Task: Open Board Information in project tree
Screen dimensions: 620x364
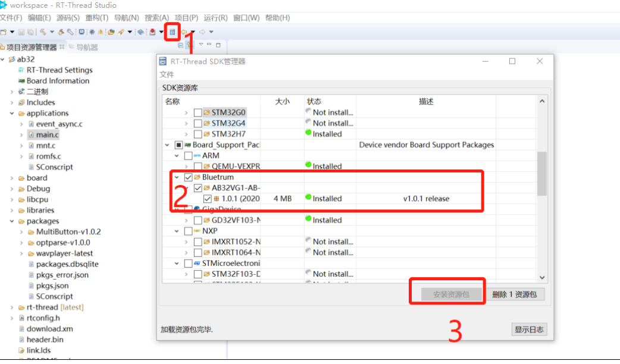Action: click(x=58, y=81)
